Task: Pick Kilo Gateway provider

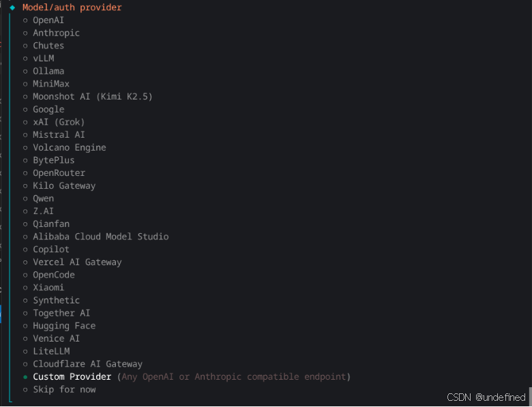Action: pyautogui.click(x=59, y=186)
